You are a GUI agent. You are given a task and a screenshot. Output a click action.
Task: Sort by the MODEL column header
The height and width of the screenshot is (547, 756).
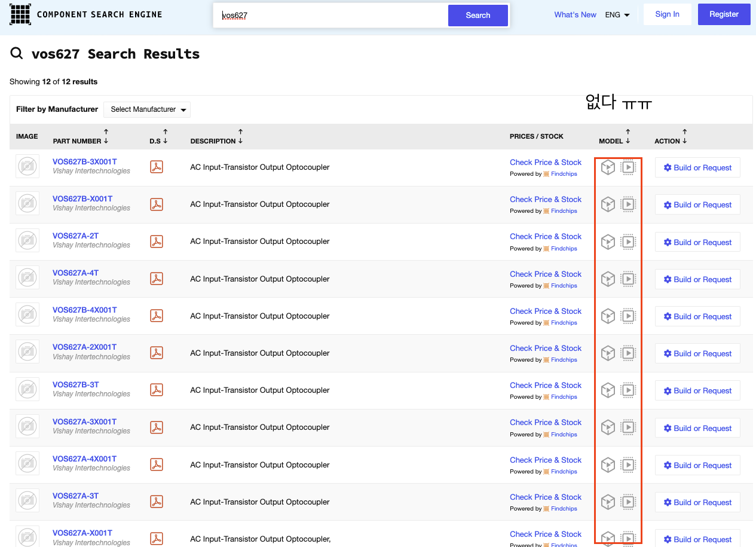click(x=614, y=136)
